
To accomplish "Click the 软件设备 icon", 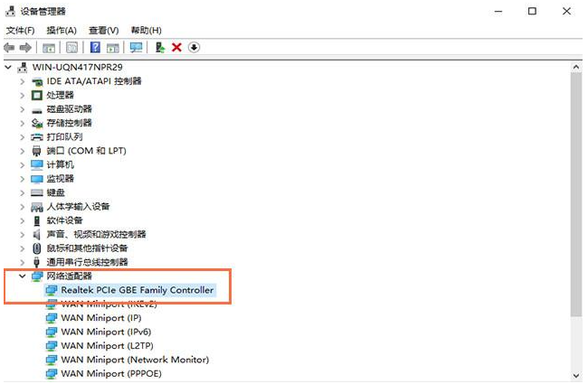I will tap(37, 220).
